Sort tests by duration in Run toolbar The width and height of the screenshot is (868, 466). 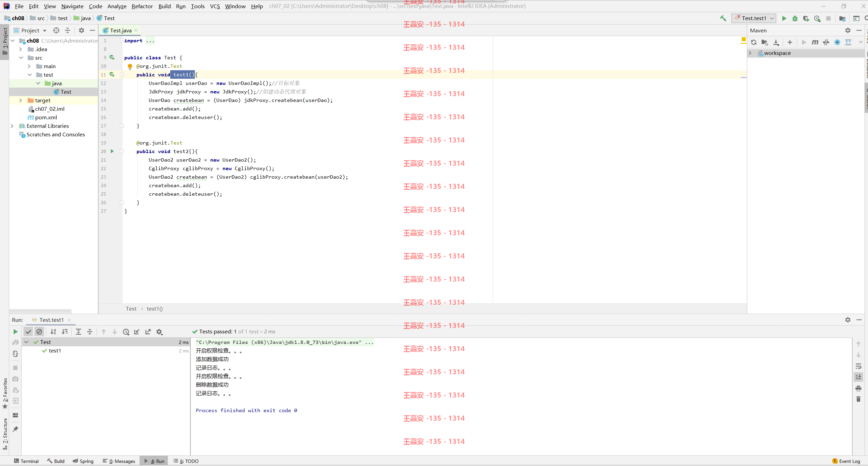[64, 332]
